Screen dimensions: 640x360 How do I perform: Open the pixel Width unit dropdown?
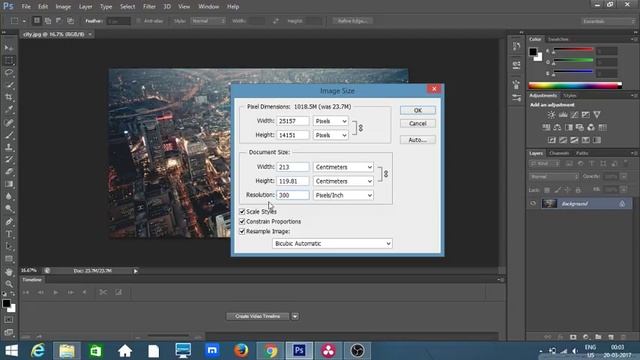(331, 121)
